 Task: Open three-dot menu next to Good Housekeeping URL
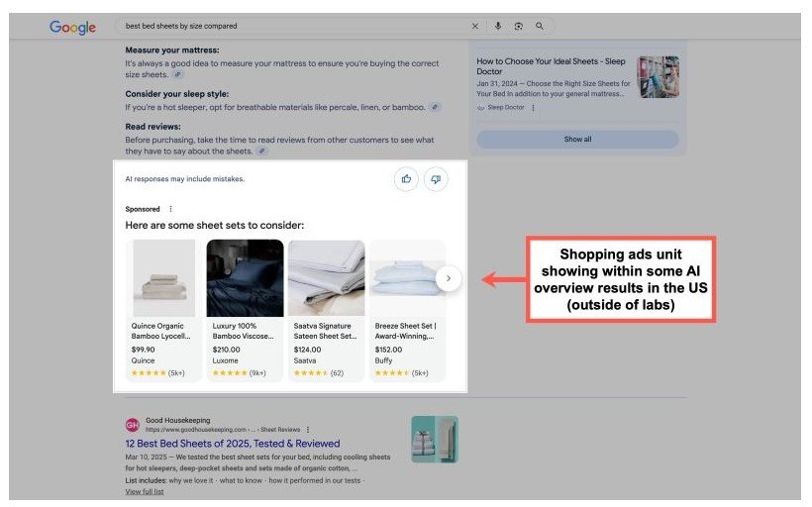coord(308,430)
